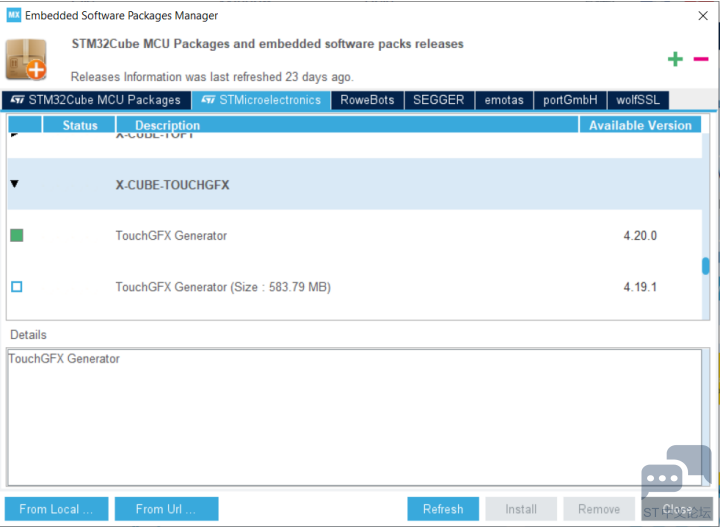Click the From Local ... button
The image size is (720, 528).
click(x=56, y=509)
